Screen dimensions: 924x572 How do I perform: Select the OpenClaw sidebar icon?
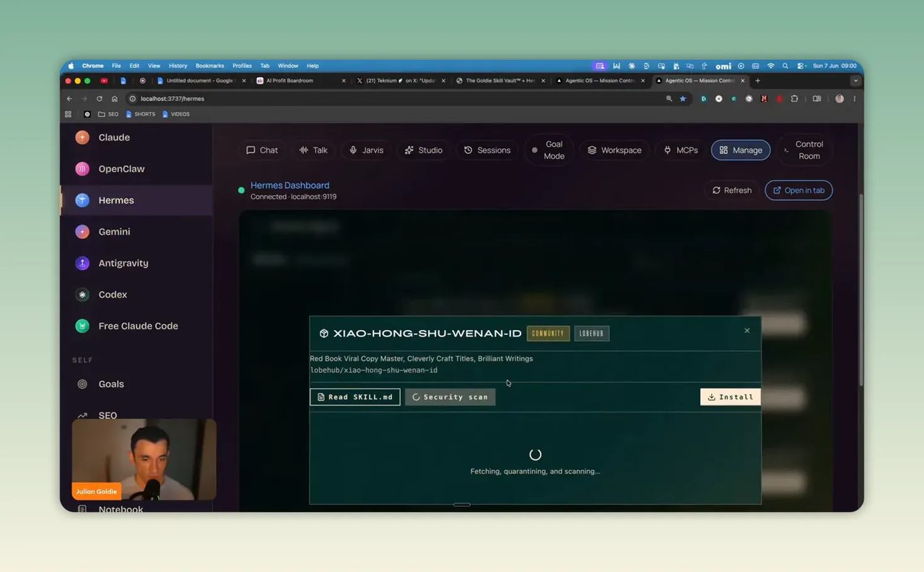pyautogui.click(x=82, y=169)
